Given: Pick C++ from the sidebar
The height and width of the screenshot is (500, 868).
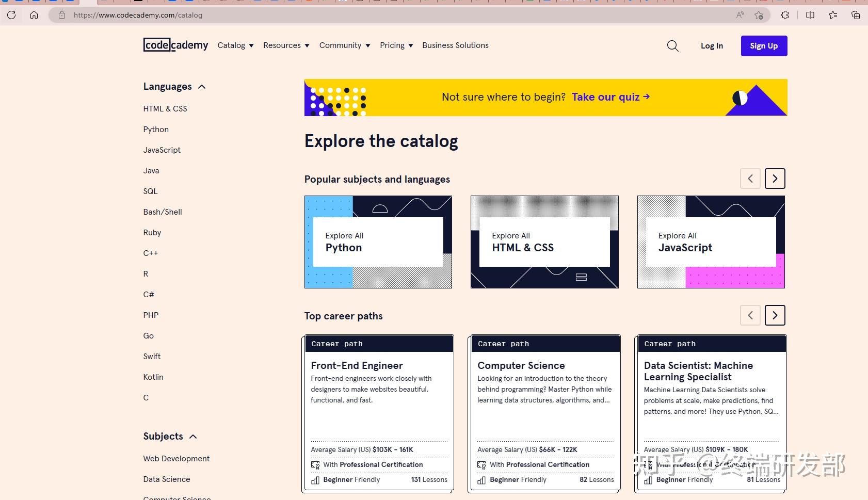Looking at the screenshot, I should pyautogui.click(x=151, y=253).
